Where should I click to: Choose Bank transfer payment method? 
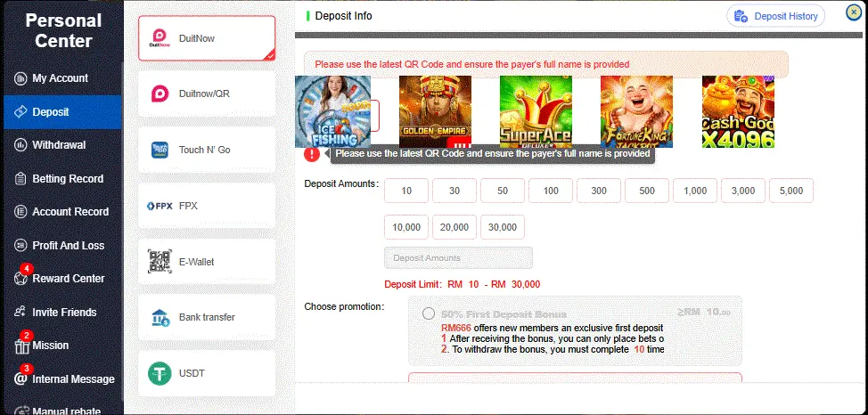pos(207,317)
